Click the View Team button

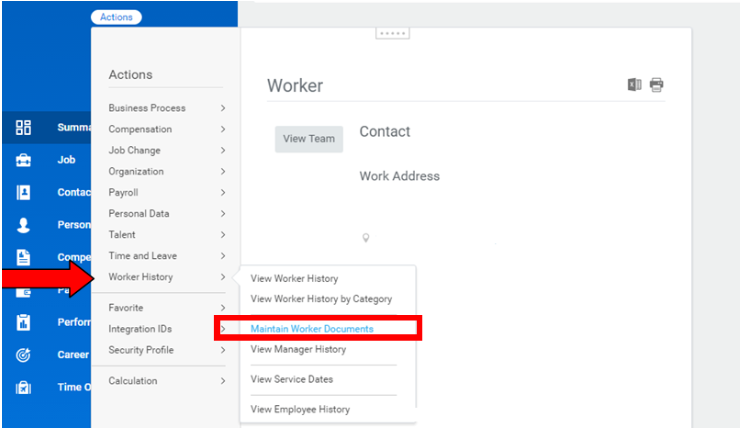pyautogui.click(x=309, y=139)
